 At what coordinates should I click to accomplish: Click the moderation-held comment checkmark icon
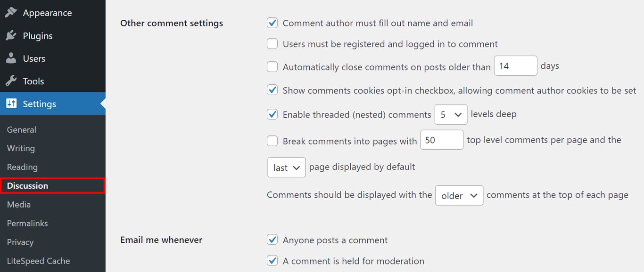pos(272,261)
